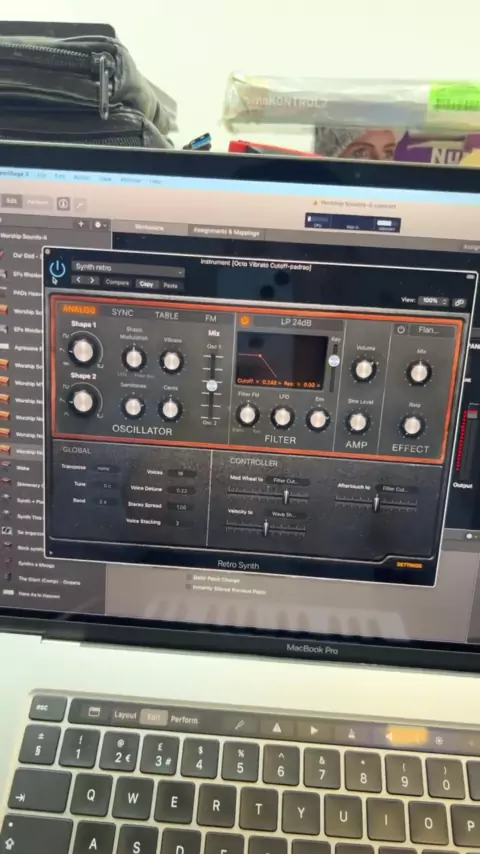480x854 pixels.
Task: Click the amp Volume knob
Action: (x=363, y=370)
